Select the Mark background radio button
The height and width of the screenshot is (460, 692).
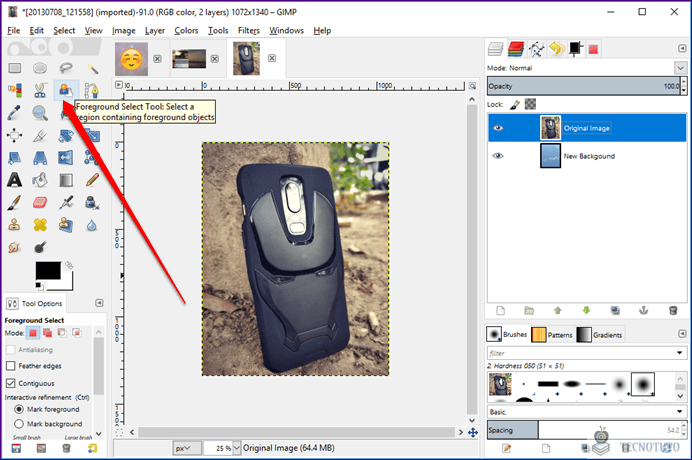point(19,424)
